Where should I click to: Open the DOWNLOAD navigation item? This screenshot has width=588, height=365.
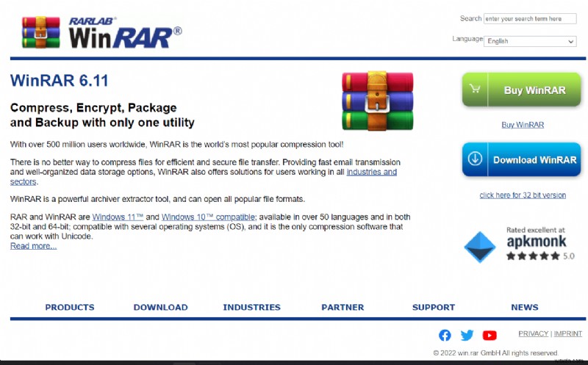160,307
